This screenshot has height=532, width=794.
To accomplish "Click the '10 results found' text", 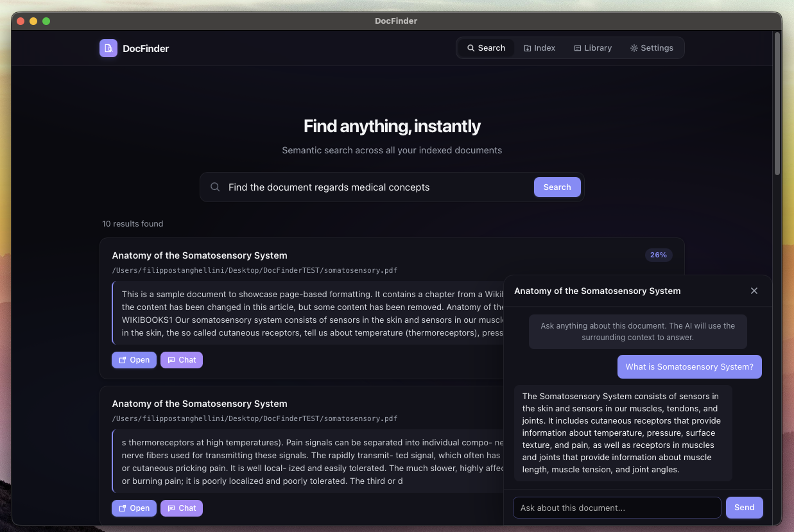I will 133,224.
